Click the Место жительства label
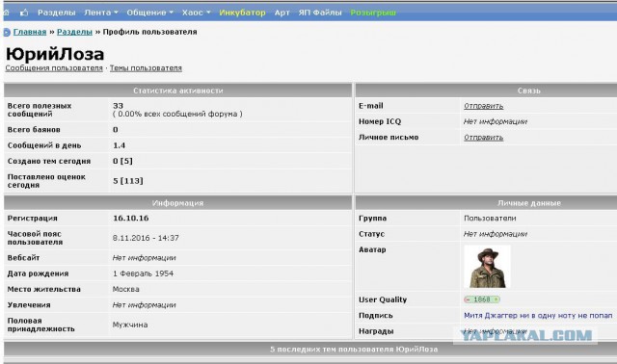 (44, 289)
